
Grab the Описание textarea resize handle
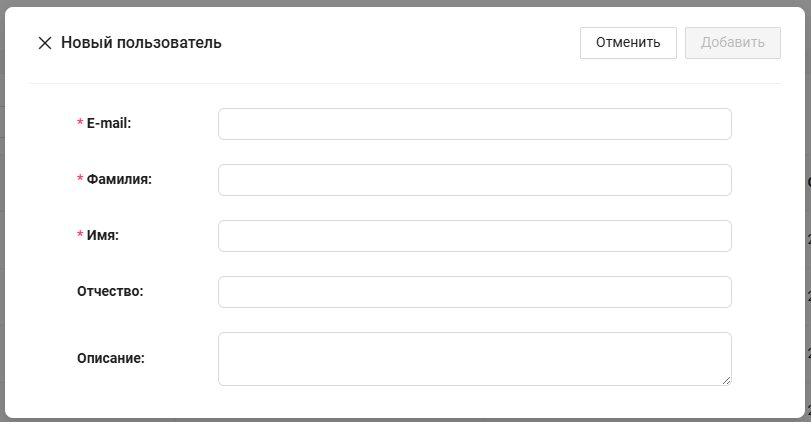click(x=727, y=380)
